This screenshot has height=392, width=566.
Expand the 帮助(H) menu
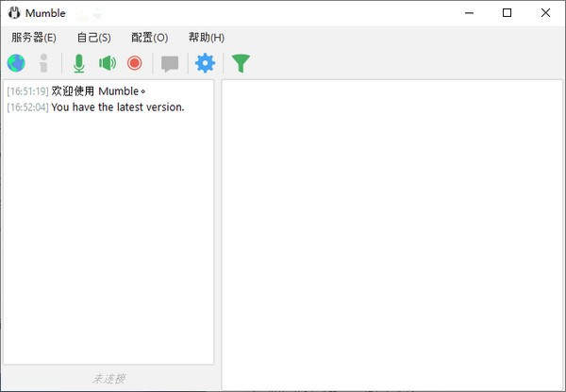206,38
